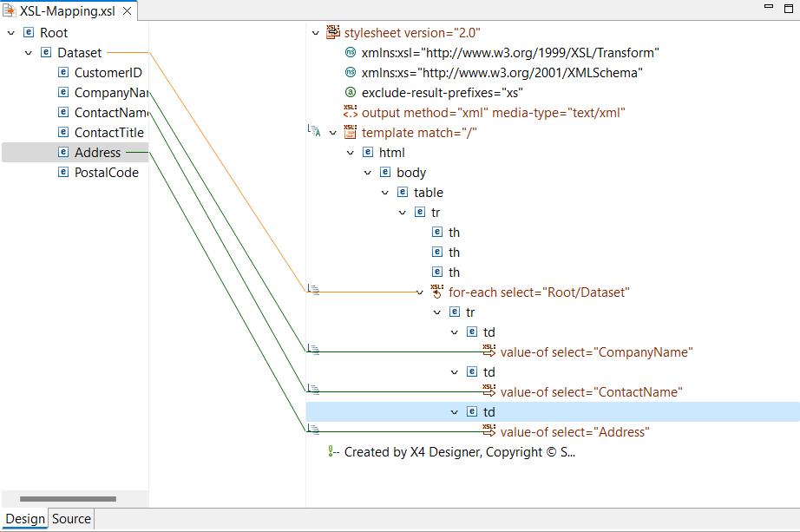800x532 pixels.
Task: Click the output method XSL icon
Action: pos(351,113)
